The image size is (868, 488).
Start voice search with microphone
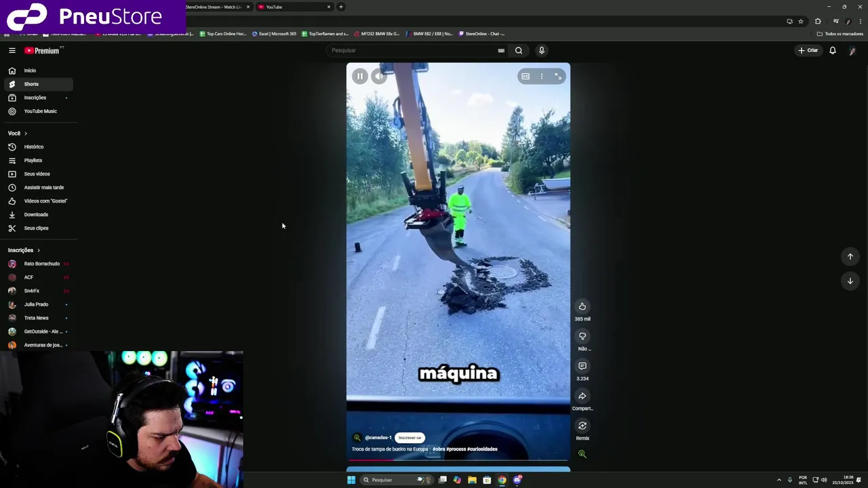coord(541,50)
